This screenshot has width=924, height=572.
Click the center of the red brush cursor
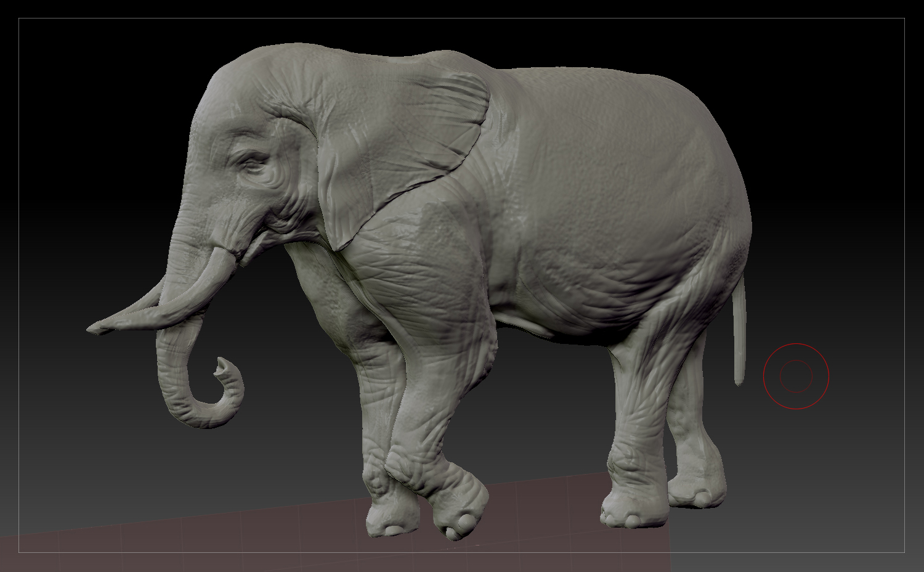796,376
